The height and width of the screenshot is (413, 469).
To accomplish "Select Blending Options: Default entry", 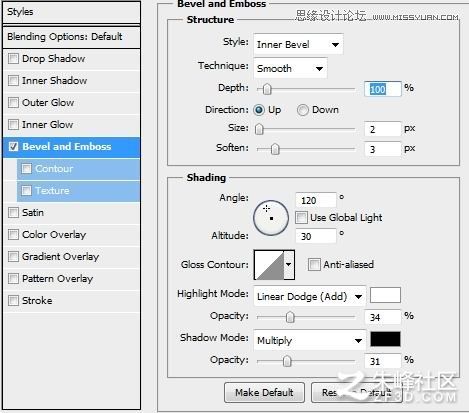I will pyautogui.click(x=71, y=37).
